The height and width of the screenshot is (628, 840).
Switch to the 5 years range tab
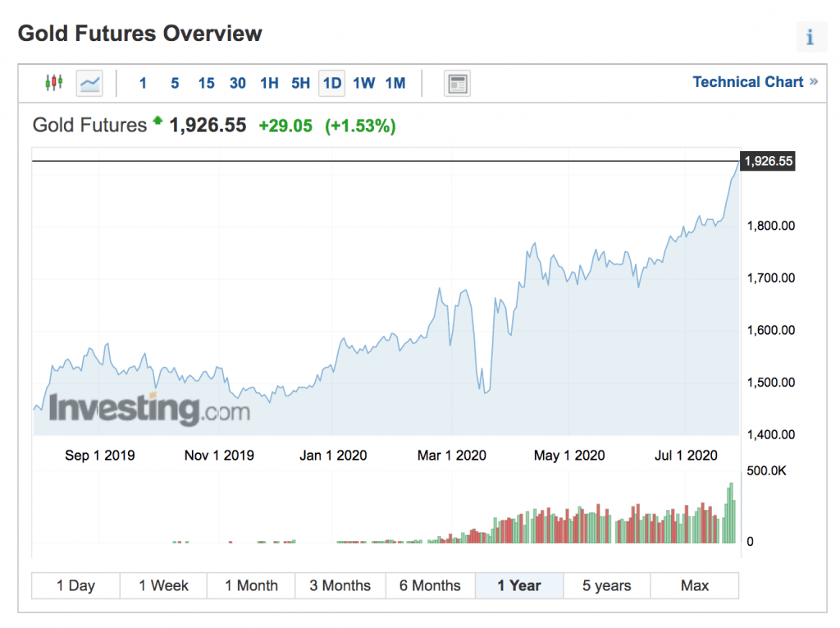click(x=606, y=585)
